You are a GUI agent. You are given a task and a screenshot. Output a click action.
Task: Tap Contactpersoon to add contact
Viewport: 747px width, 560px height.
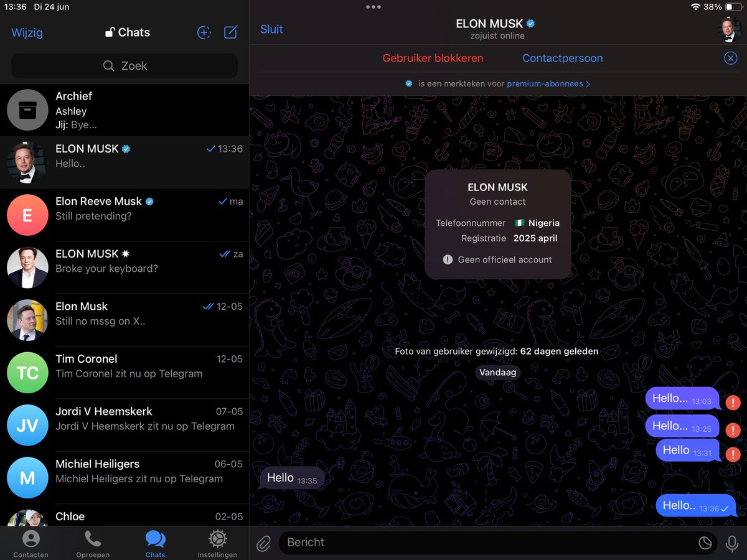point(562,58)
